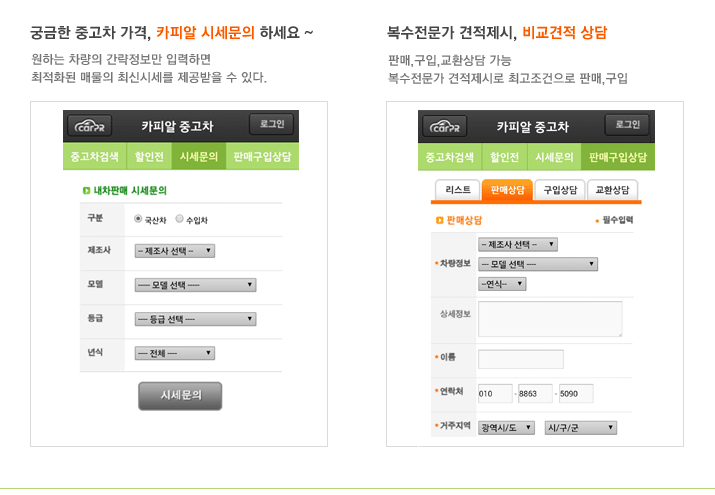Go to 중고차검색 in the 시세문의 panel menu
This screenshot has height=495, width=715.
tap(95, 157)
